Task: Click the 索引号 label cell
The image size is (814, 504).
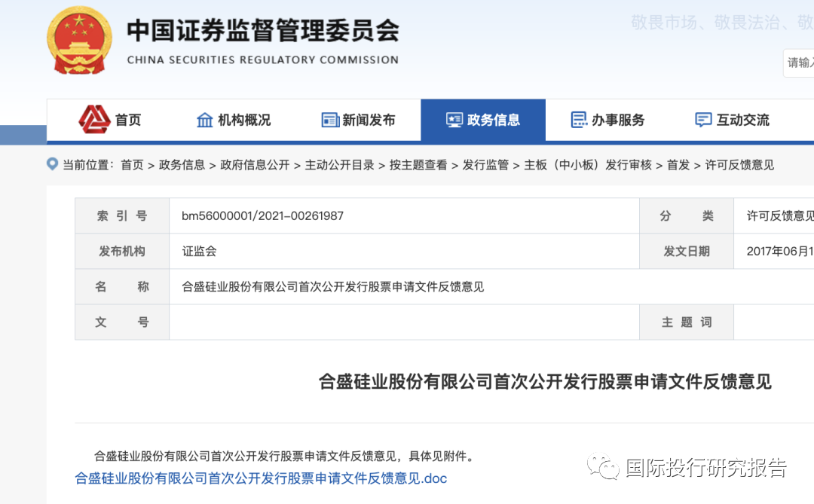Action: click(x=122, y=216)
